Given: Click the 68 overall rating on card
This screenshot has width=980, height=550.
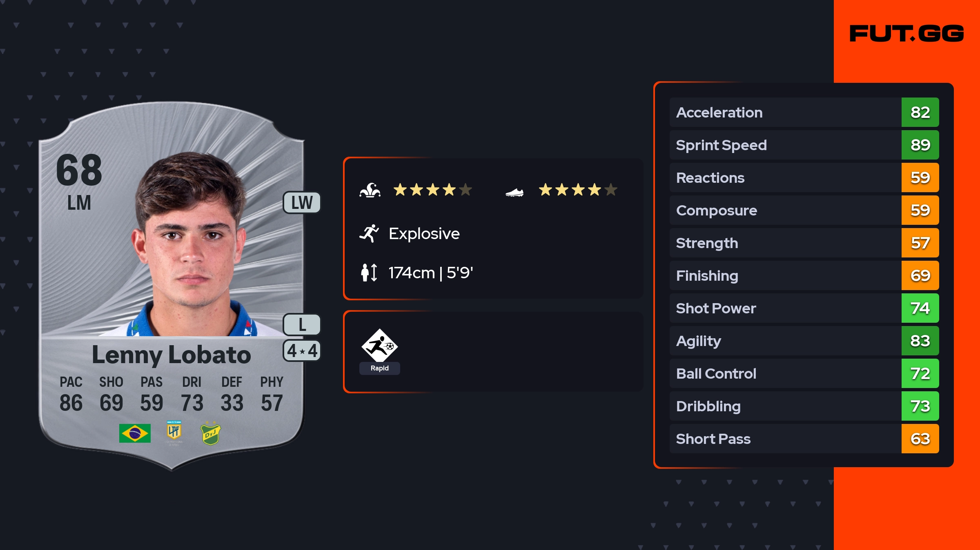Looking at the screenshot, I should (x=79, y=171).
